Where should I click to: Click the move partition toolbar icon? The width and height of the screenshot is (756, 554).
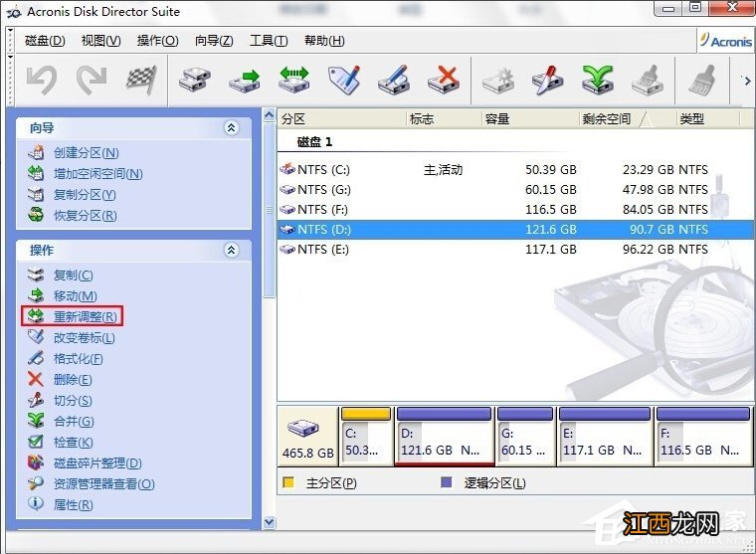(x=245, y=81)
